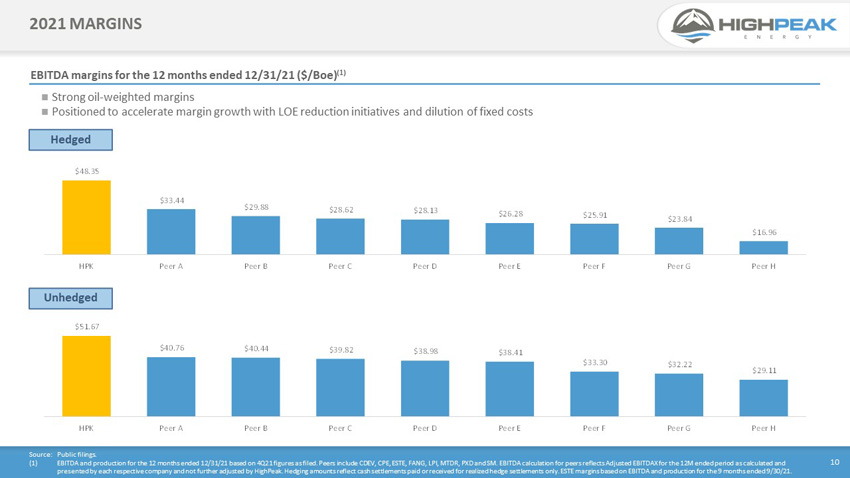The height and width of the screenshot is (478, 850).
Task: Click the $51.67 value label
Action: 87,327
